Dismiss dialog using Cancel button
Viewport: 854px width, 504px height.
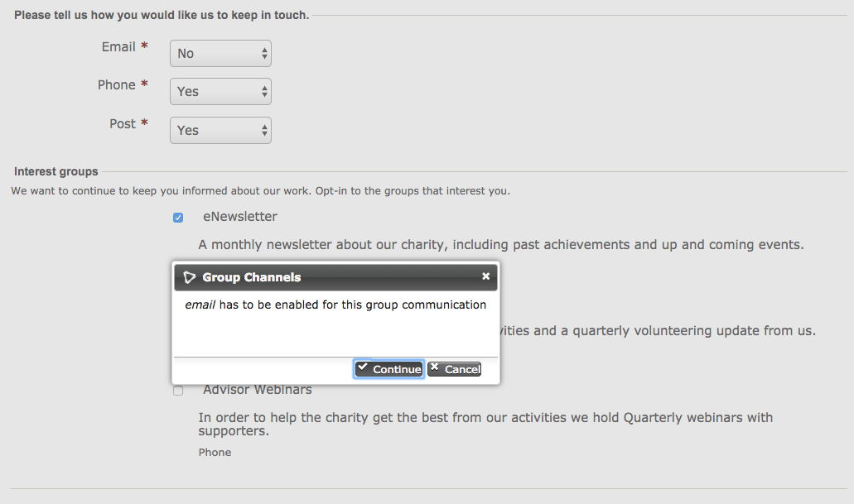454,369
